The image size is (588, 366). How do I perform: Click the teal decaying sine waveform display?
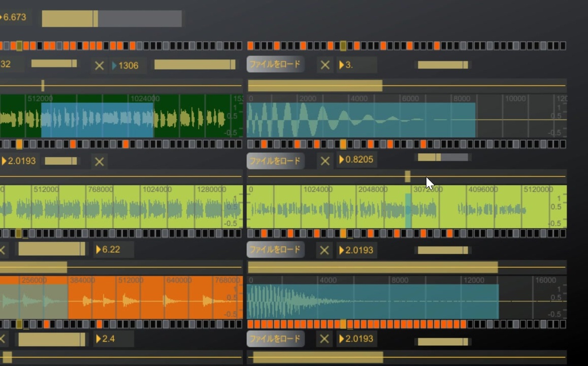pos(407,116)
